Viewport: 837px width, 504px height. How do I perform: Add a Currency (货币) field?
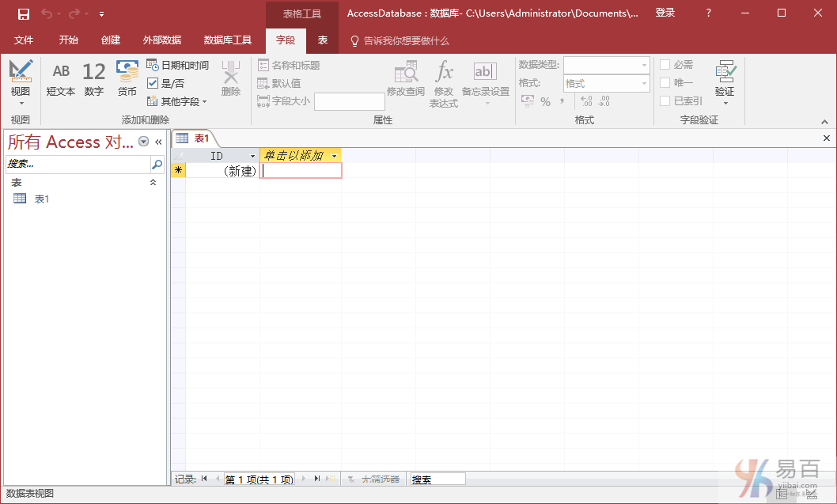coord(127,80)
